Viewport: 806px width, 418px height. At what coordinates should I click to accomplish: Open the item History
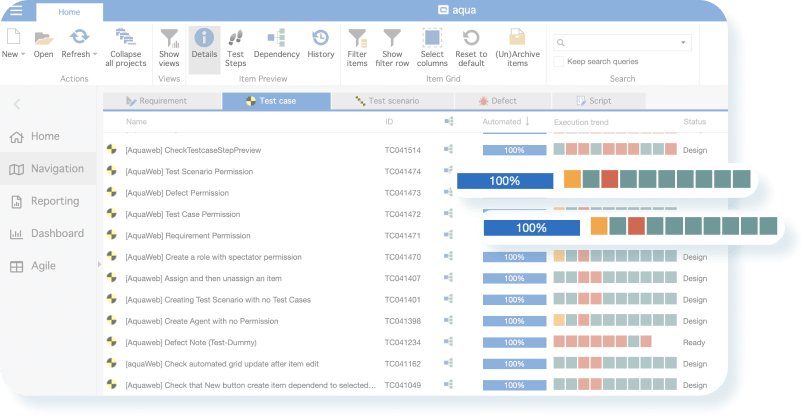click(321, 45)
